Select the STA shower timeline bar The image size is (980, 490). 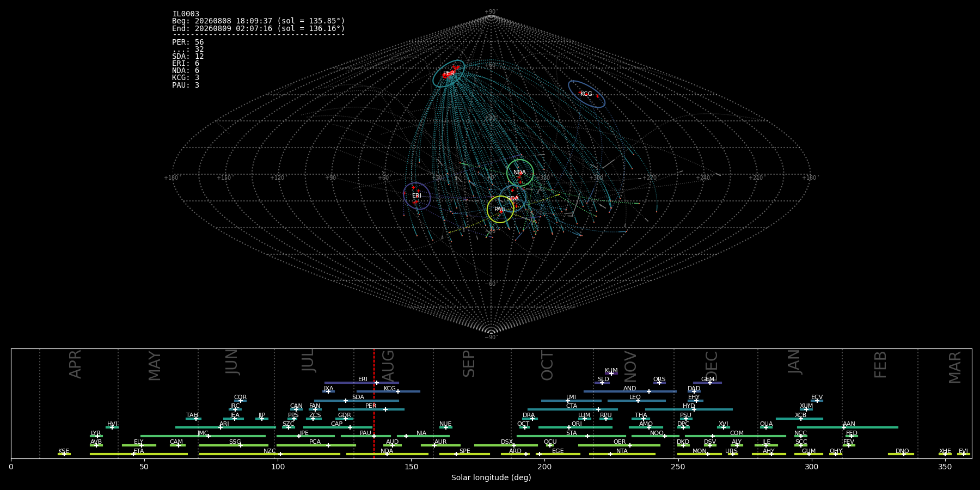pos(571,436)
